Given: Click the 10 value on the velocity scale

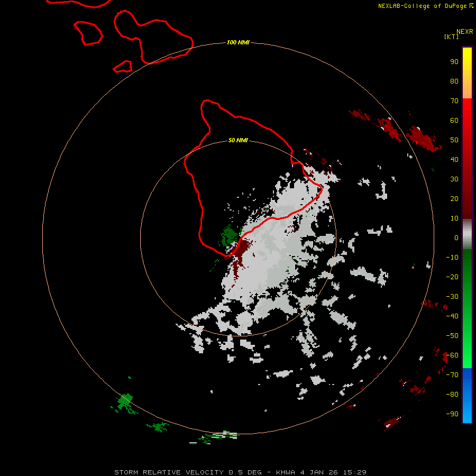Looking at the screenshot, I should click(x=454, y=218).
